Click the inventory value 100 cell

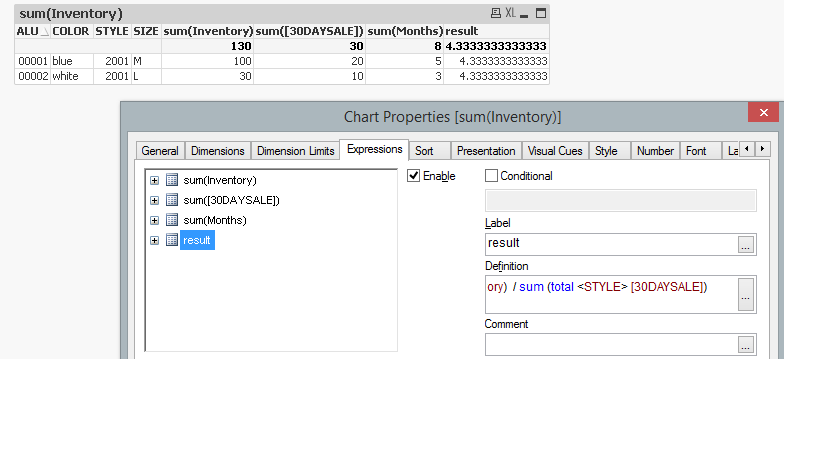(207, 61)
